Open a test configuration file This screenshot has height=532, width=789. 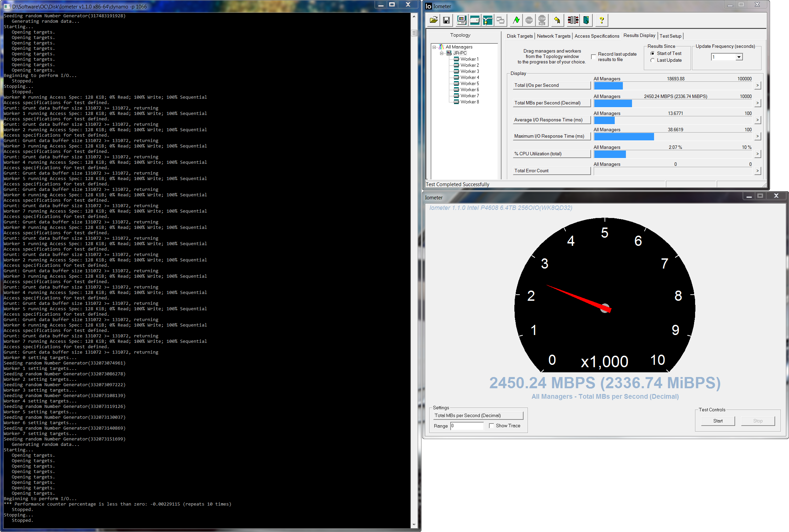point(434,20)
